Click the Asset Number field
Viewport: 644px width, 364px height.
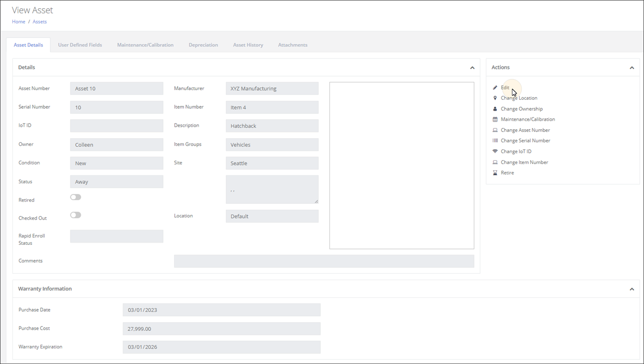click(x=117, y=88)
